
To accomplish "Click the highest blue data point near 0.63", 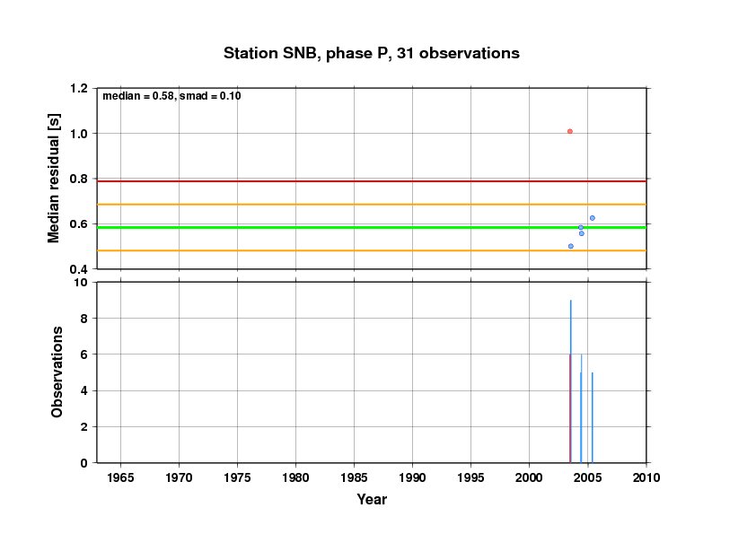I will point(592,218).
